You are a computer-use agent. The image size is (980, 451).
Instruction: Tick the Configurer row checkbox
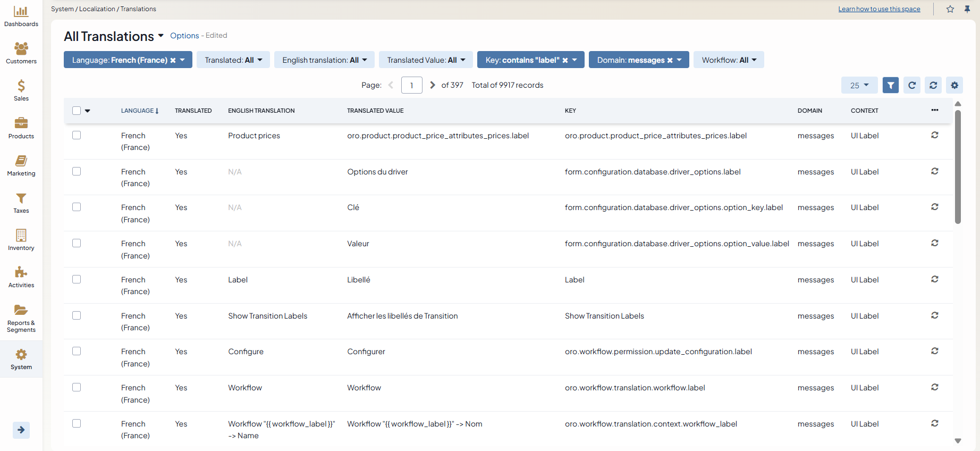(x=77, y=351)
